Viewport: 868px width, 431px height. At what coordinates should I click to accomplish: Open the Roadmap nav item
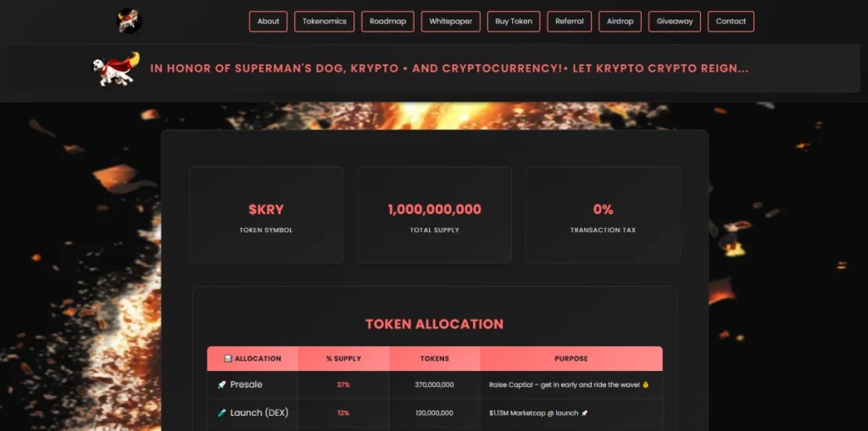click(x=387, y=21)
